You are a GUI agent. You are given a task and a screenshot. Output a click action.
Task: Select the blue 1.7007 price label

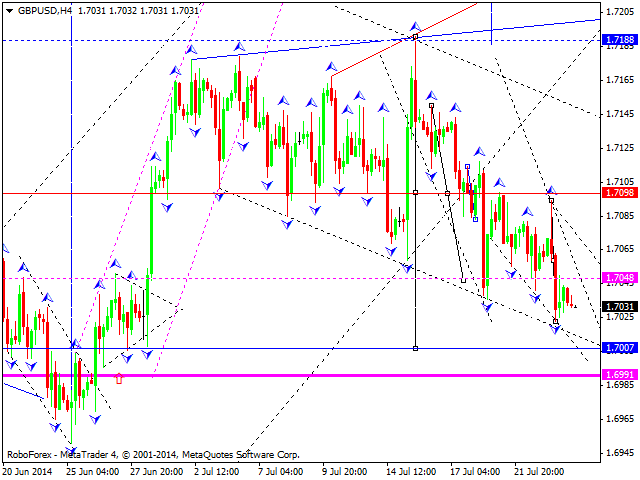pyautogui.click(x=617, y=347)
